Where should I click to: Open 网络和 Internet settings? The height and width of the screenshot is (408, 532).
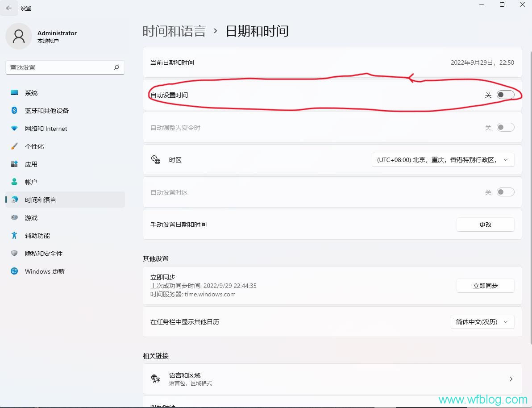click(65, 128)
